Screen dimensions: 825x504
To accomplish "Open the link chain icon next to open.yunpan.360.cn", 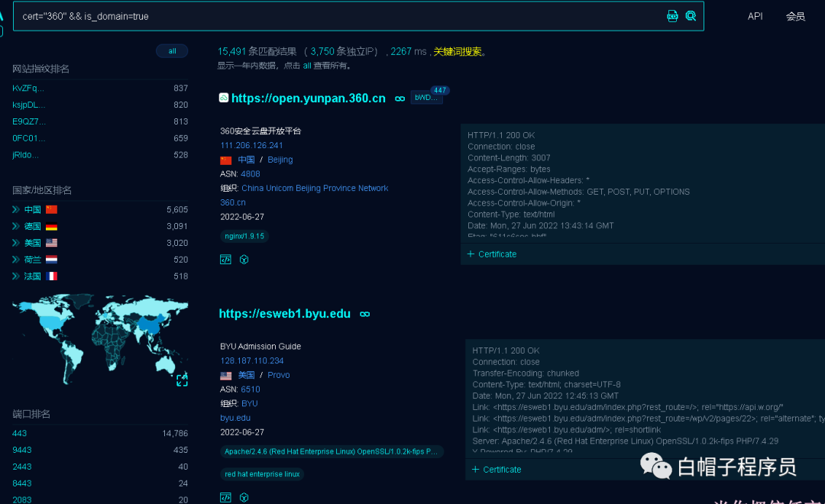I will coord(400,99).
